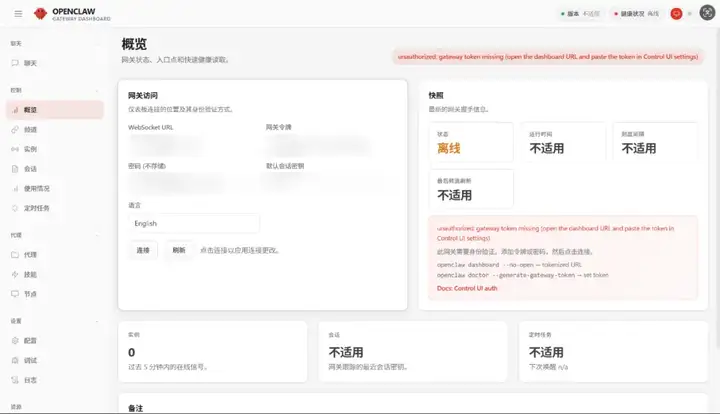Click the small grey dot in header
The image size is (720, 414).
[690, 14]
